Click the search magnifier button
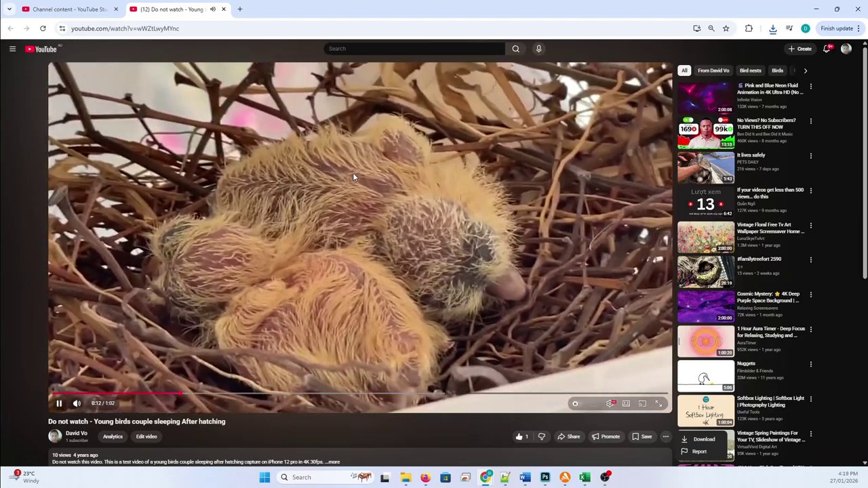The height and width of the screenshot is (488, 868). [515, 49]
